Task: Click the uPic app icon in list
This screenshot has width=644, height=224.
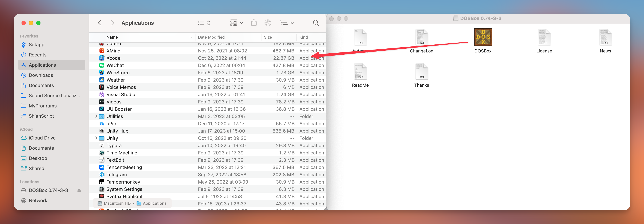Action: coord(102,124)
